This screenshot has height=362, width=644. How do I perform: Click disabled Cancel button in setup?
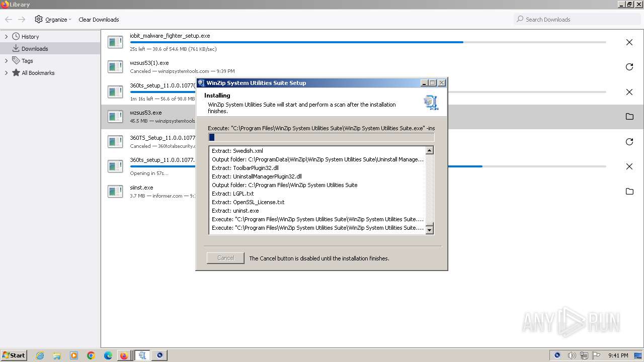225,258
